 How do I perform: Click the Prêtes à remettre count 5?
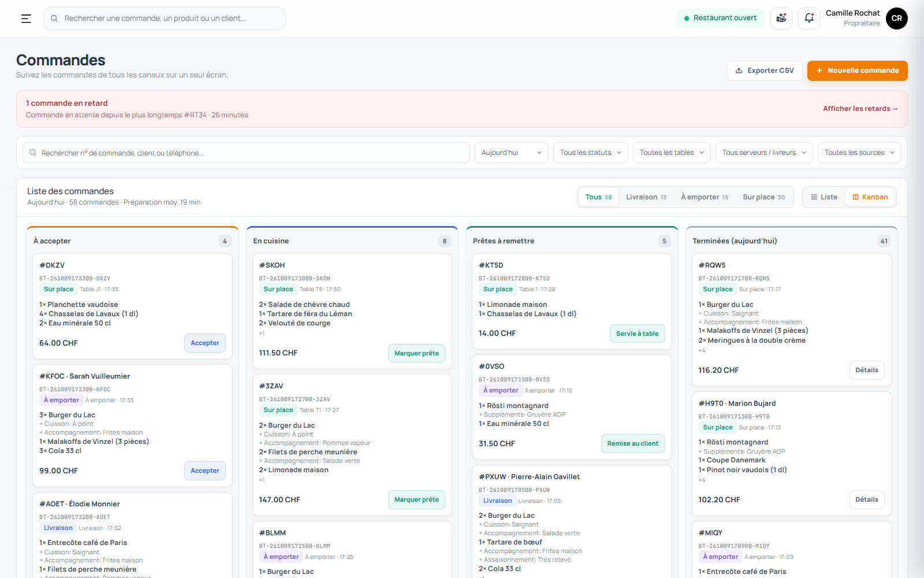coord(664,241)
